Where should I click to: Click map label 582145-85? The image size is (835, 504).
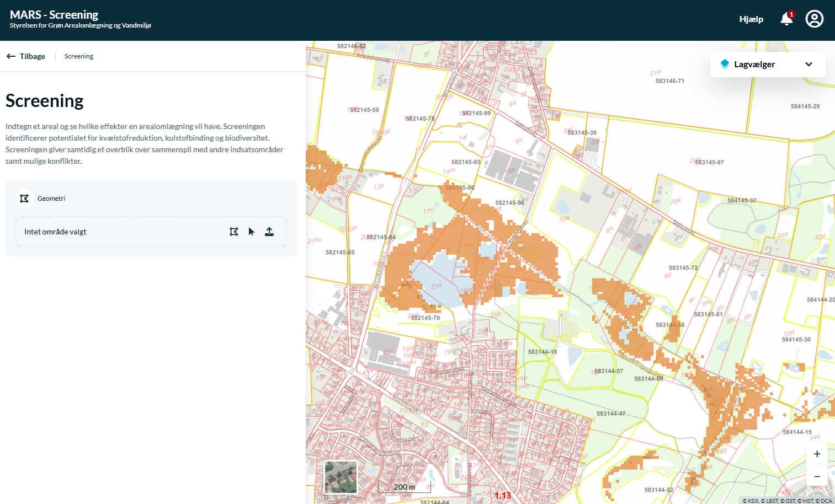[466, 162]
